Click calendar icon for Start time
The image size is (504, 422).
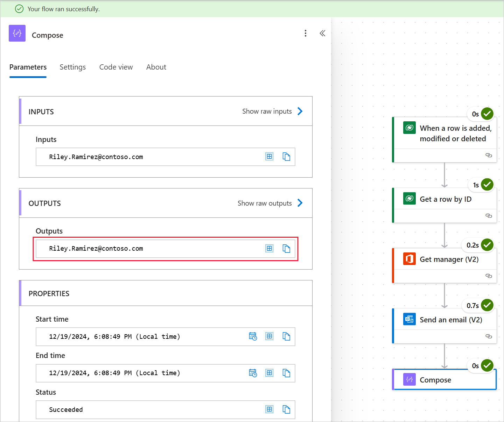[x=253, y=336]
